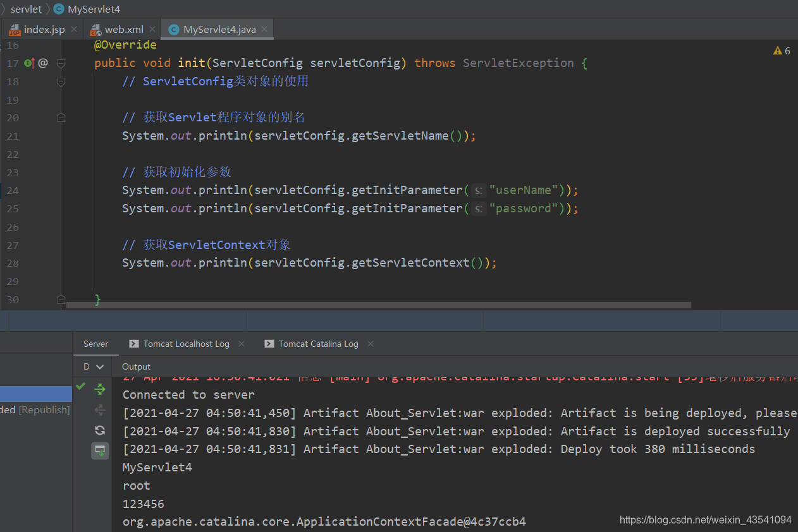This screenshot has height=532, width=798.
Task: Click the refresh deployment status icon
Action: pyautogui.click(x=100, y=430)
